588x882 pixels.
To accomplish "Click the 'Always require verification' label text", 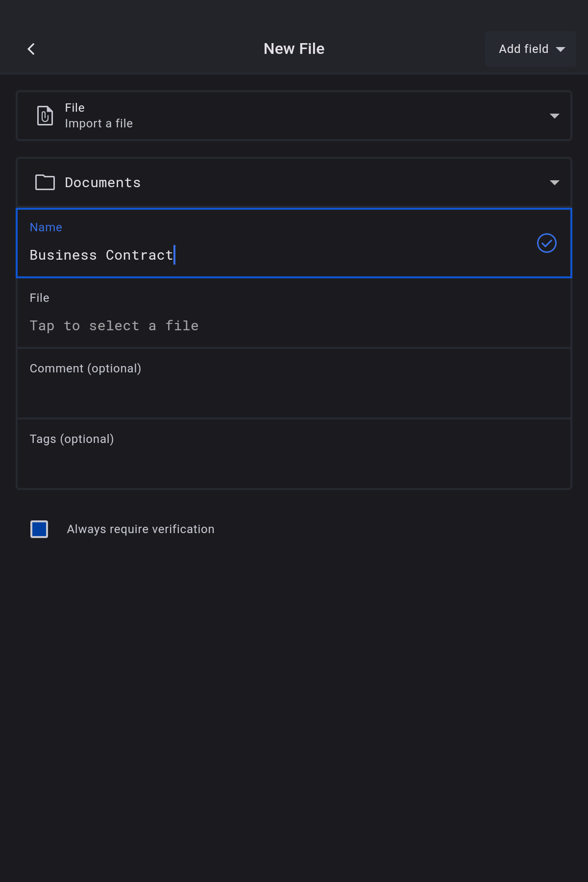I will (141, 529).
